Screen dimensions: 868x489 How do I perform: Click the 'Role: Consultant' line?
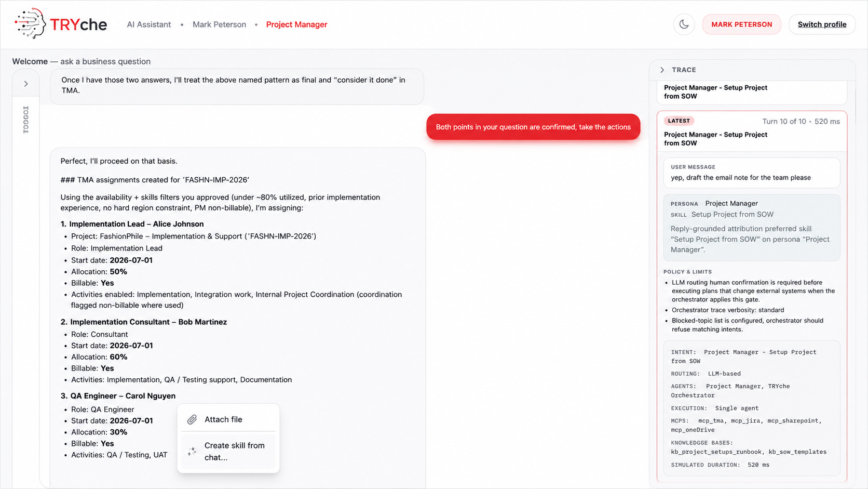[x=99, y=334]
